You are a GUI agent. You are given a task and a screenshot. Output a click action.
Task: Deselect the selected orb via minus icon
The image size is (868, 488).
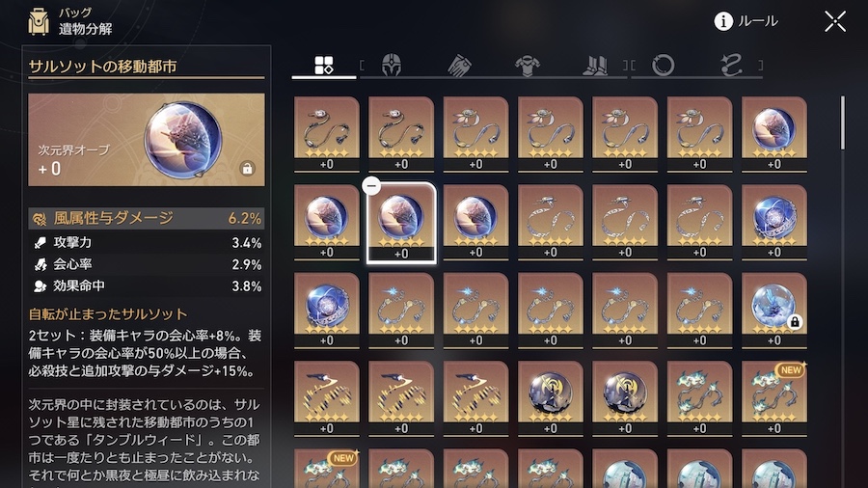[371, 186]
